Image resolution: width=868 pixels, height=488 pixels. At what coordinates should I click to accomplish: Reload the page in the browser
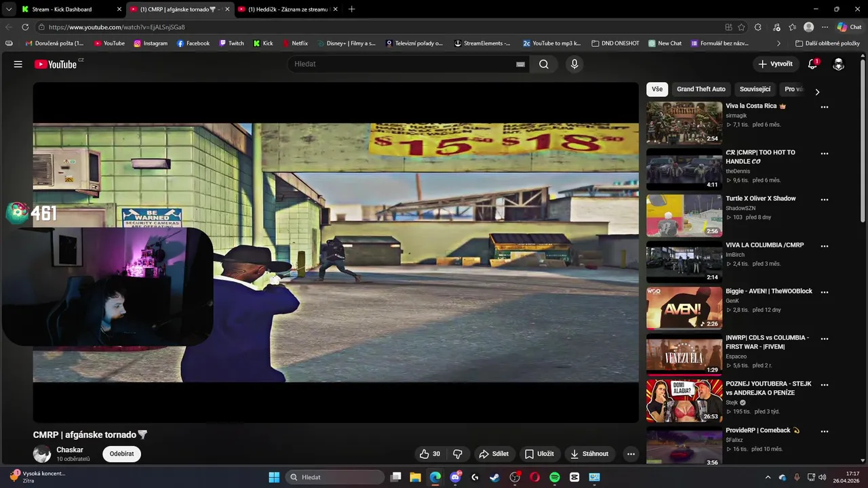pos(25,27)
